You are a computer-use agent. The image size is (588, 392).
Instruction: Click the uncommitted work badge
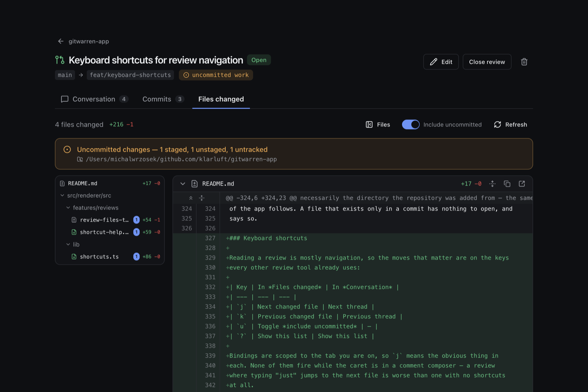point(216,75)
